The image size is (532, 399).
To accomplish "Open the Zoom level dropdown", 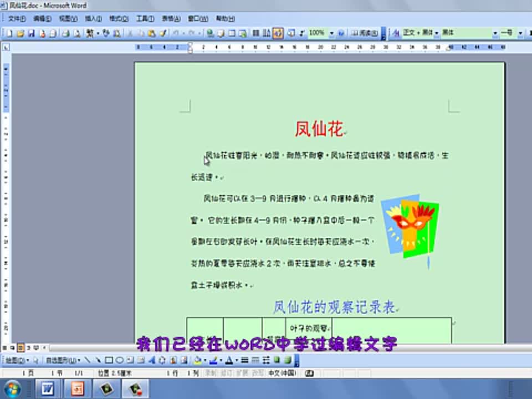I will pos(331,33).
